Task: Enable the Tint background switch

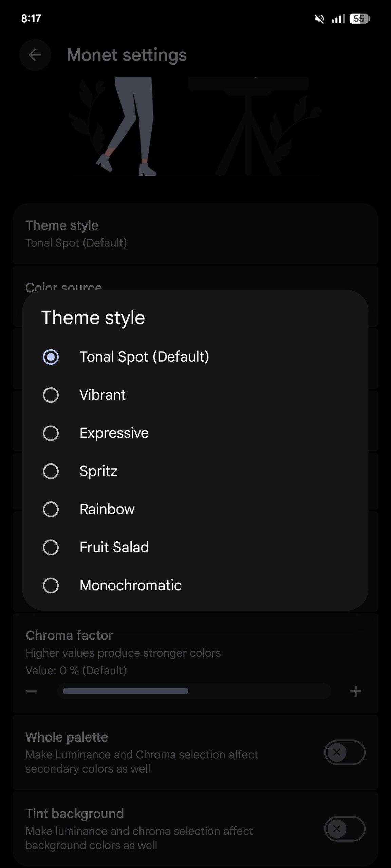Action: click(x=345, y=829)
